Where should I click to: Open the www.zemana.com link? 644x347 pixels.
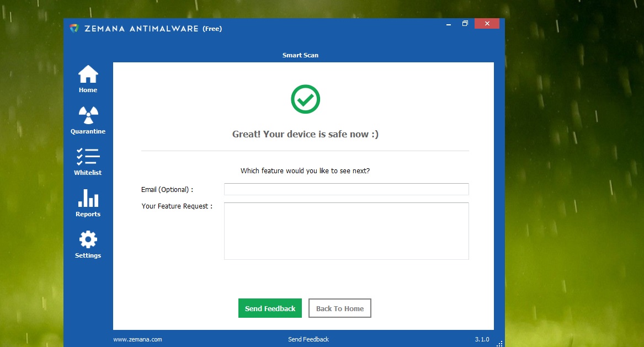point(137,339)
